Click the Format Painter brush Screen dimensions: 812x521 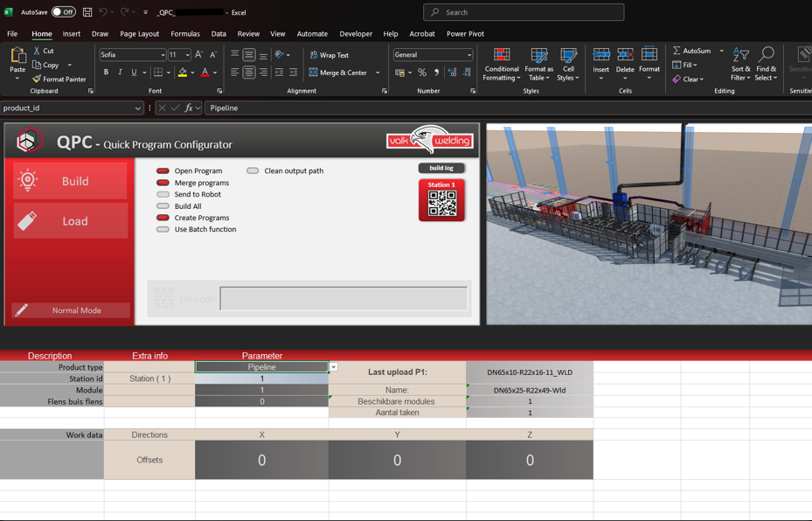pyautogui.click(x=37, y=80)
